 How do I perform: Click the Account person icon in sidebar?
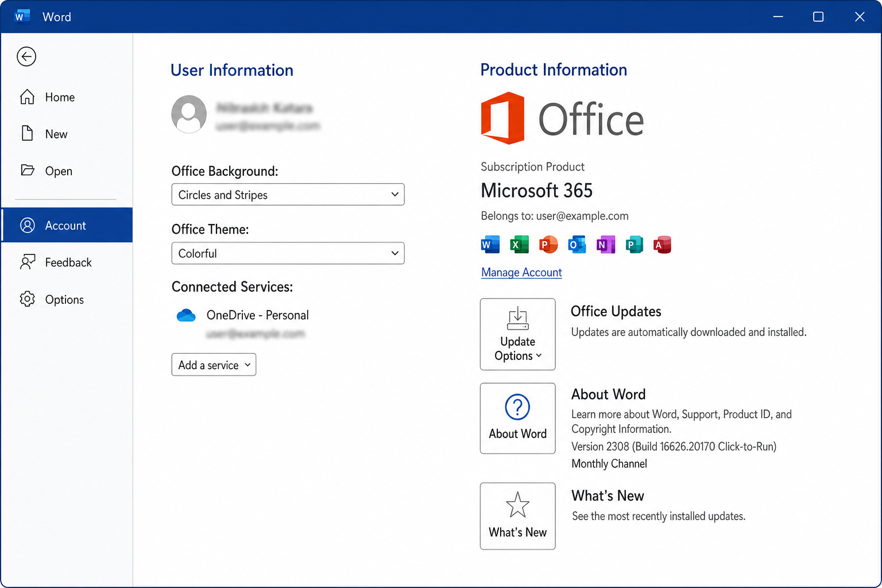click(x=27, y=225)
